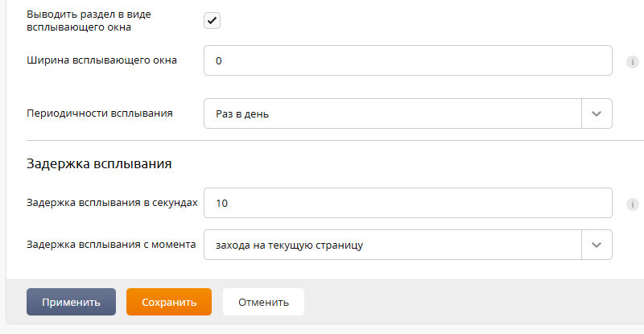Screen dimensions: 644x334
Task: Show info for popup window width
Action: click(x=632, y=62)
